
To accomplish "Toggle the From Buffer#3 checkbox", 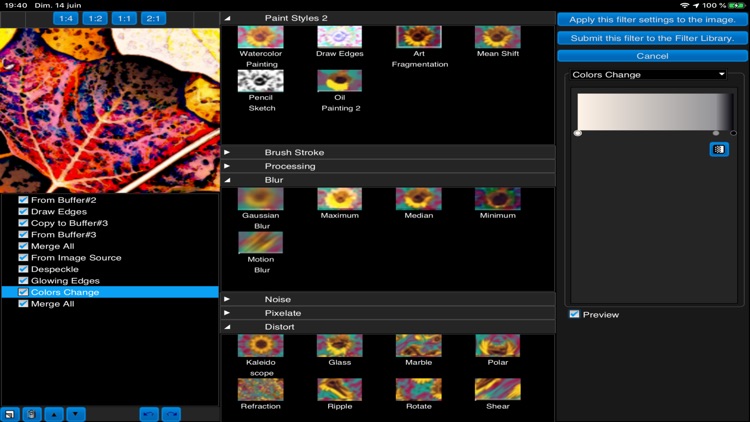I will (23, 234).
